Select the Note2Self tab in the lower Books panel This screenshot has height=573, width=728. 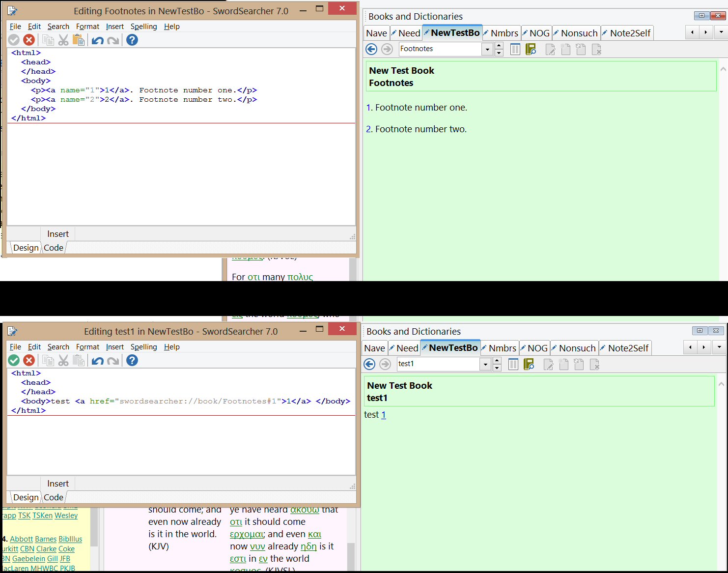(625, 348)
